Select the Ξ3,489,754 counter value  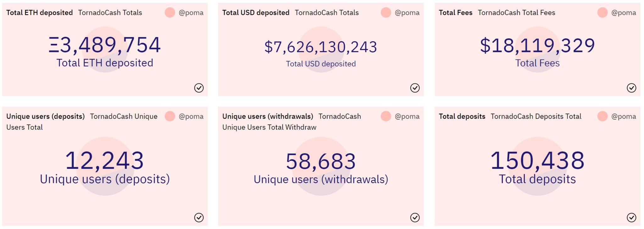pyautogui.click(x=105, y=45)
